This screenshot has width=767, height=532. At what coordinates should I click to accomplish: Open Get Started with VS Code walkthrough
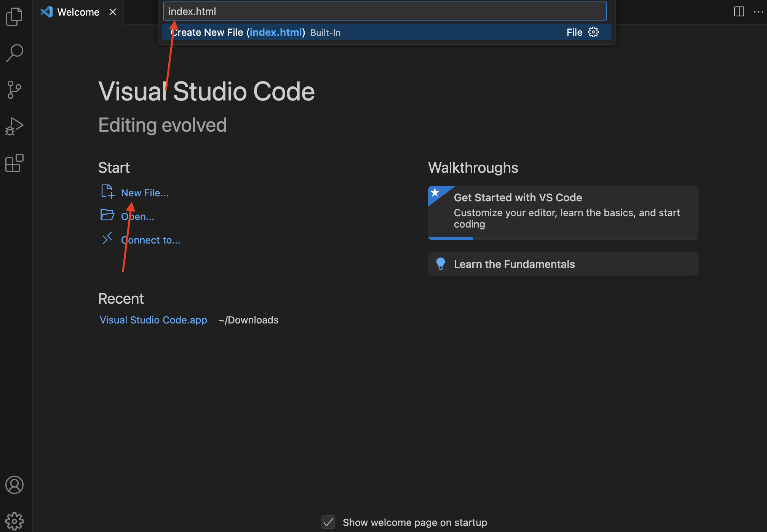click(x=563, y=212)
